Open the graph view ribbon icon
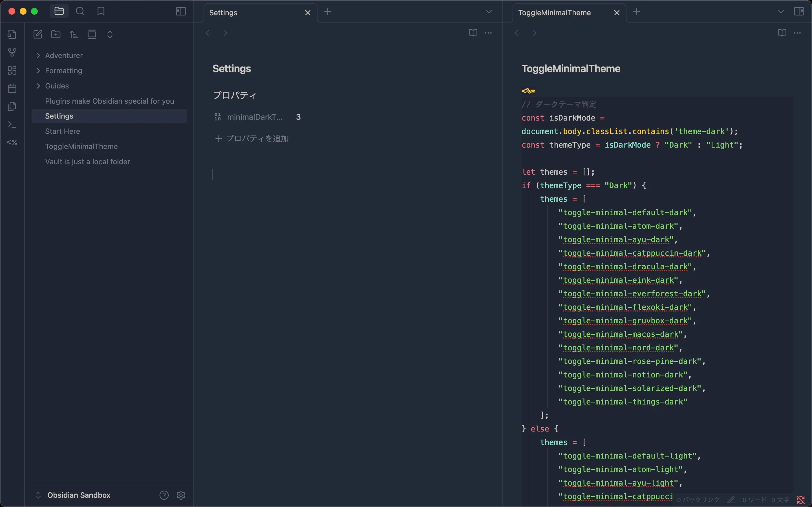Screen dimensions: 812x507 click(12, 52)
